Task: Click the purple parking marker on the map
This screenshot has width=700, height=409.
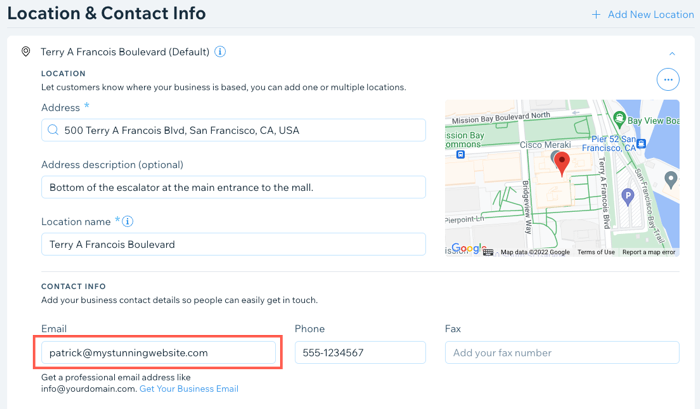Action: point(628,196)
